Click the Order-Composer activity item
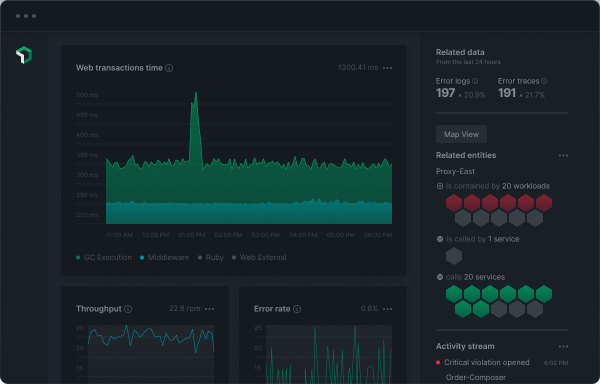Viewport: 600px width, 384px height. point(476,377)
